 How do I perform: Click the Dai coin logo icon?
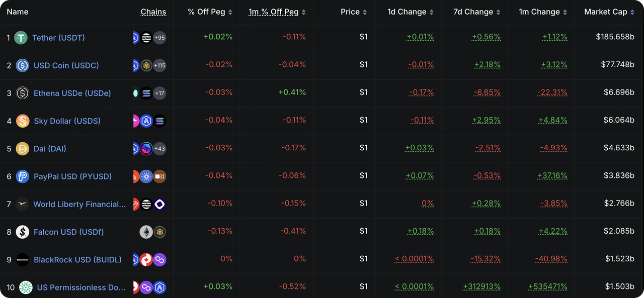(x=22, y=149)
